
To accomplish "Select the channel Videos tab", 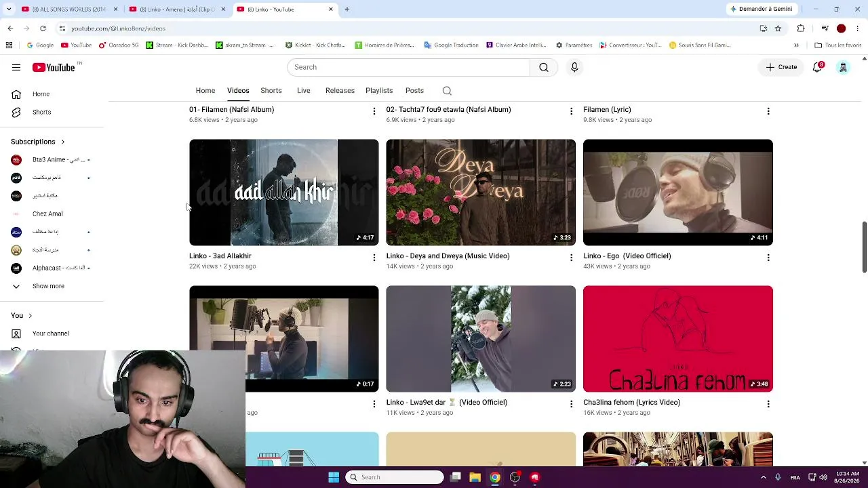I will point(238,91).
